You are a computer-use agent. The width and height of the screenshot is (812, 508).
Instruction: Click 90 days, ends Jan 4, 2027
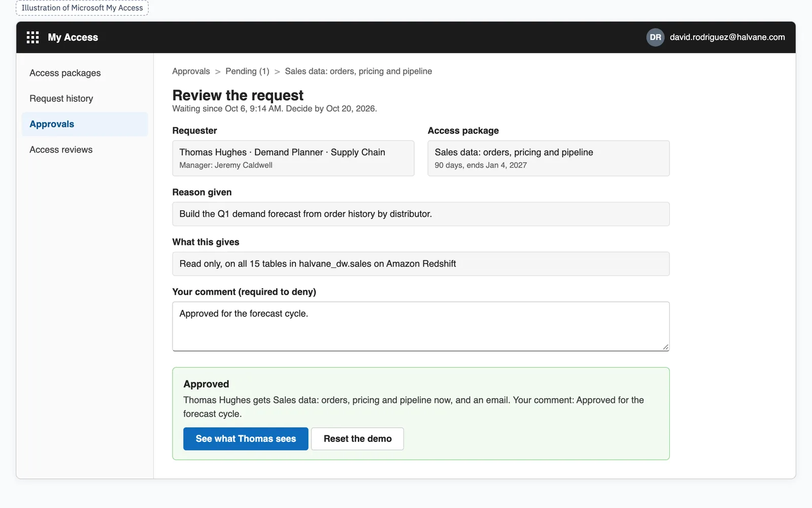pyautogui.click(x=481, y=165)
